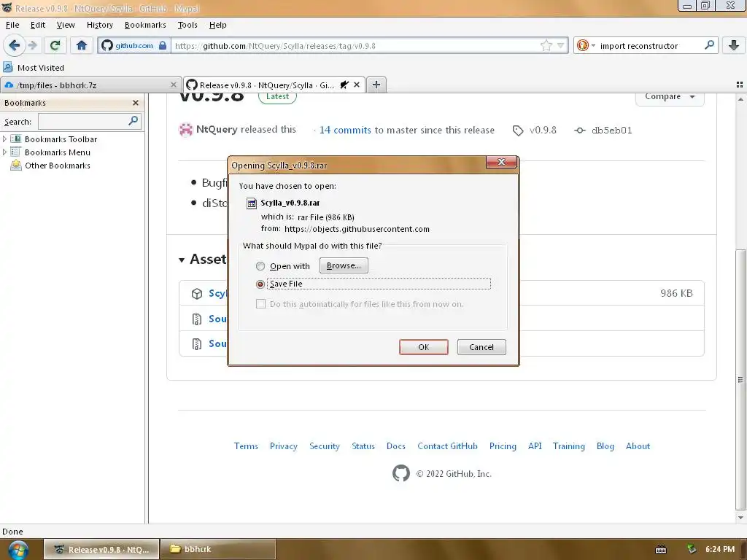This screenshot has width=747, height=560.
Task: Reload the page with the refresh icon
Action: [55, 46]
